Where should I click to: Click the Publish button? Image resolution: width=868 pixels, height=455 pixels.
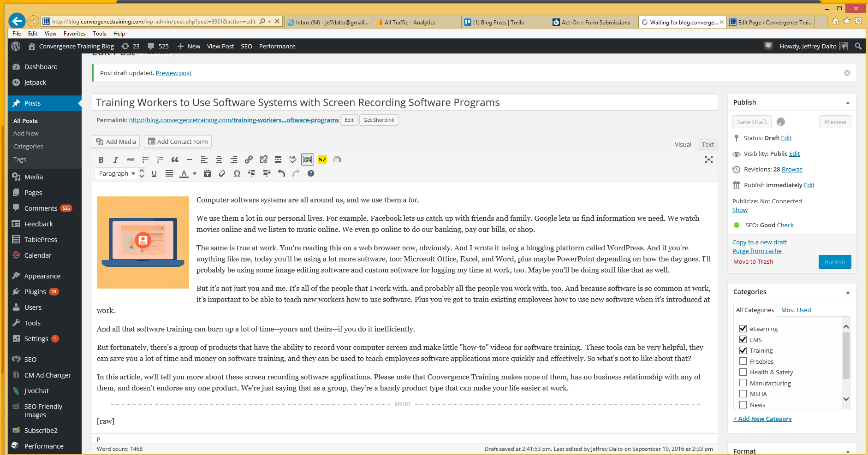pos(835,262)
